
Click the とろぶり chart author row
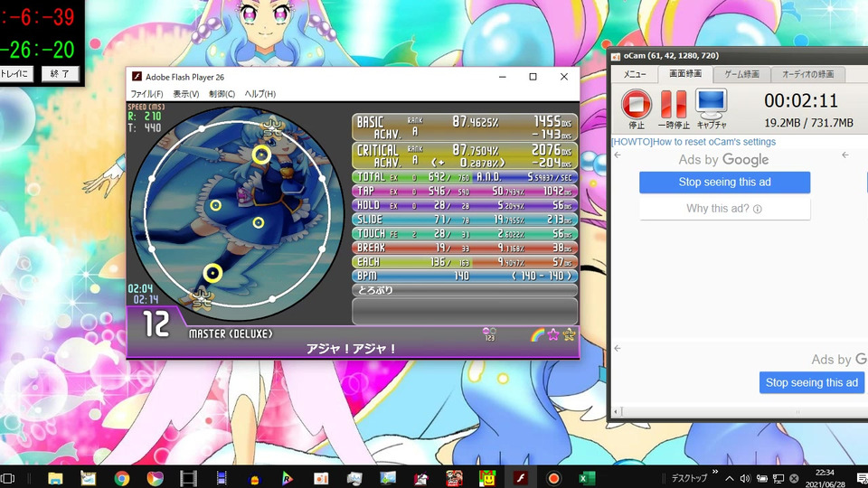465,290
